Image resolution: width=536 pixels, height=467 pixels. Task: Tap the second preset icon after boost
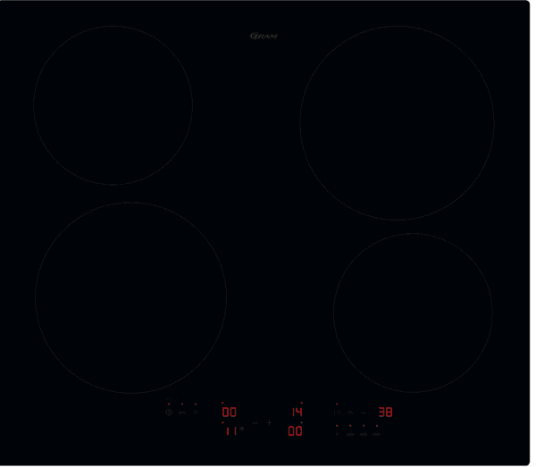coord(350,435)
